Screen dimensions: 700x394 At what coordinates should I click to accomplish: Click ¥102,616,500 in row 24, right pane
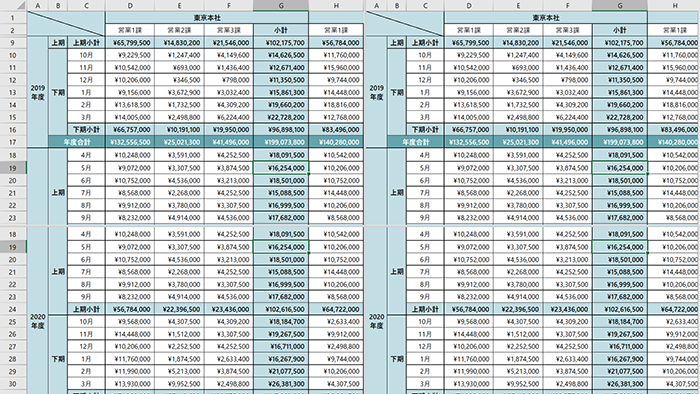(x=620, y=309)
